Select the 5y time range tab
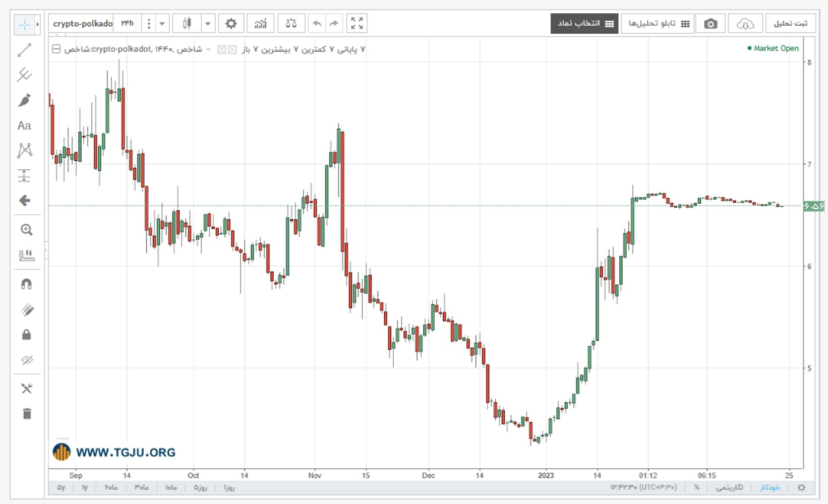 click(x=61, y=487)
